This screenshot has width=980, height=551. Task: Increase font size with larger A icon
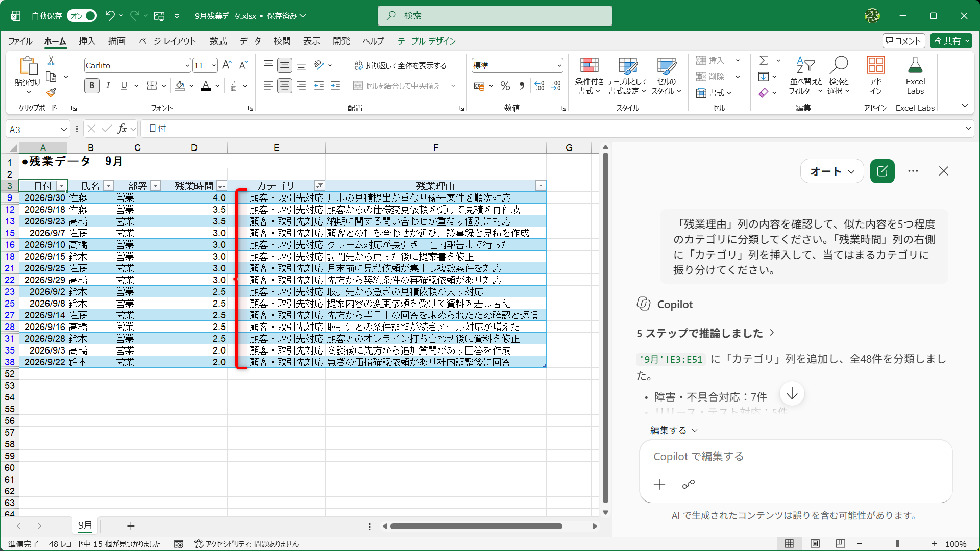point(227,65)
